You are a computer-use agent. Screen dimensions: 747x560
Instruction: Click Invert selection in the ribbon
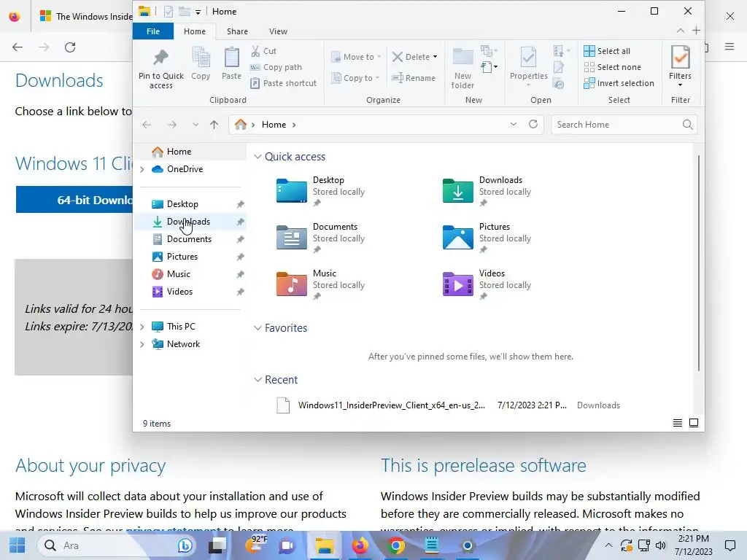619,83
